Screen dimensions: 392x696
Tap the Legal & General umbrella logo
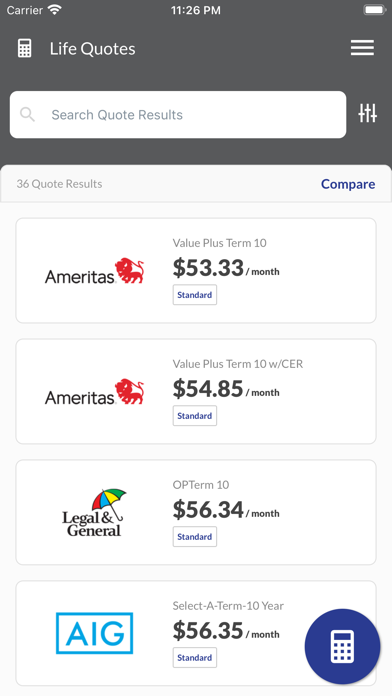pos(94,512)
